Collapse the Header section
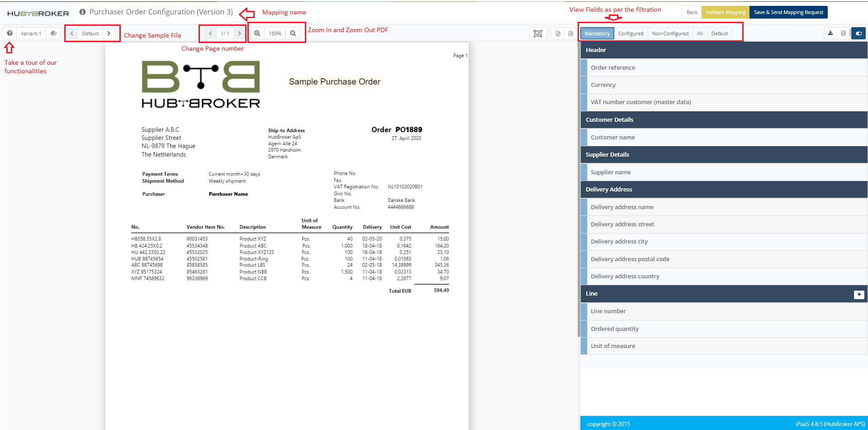 click(724, 50)
